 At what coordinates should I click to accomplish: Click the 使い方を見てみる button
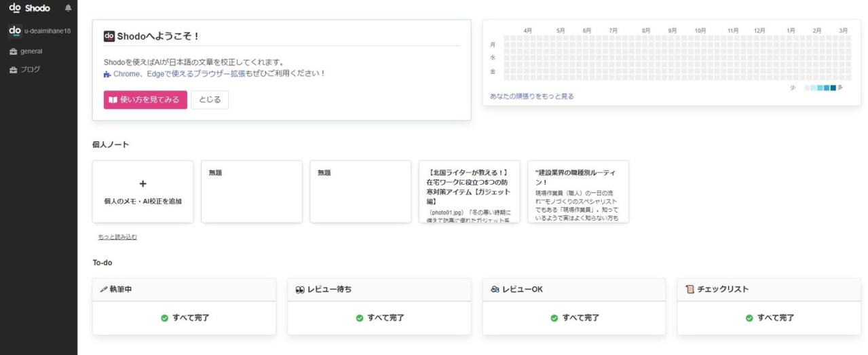point(145,100)
